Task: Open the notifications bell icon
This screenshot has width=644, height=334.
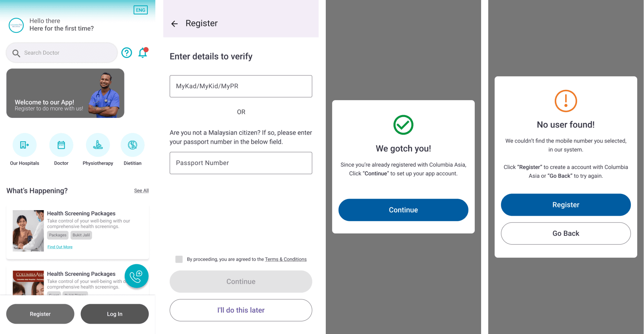Action: point(143,53)
